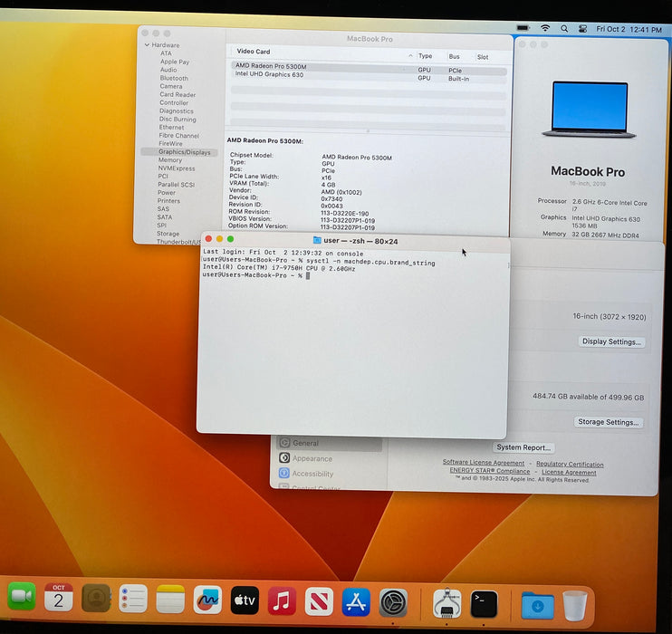Toggle sort arrow on Video Card column

pyautogui.click(x=410, y=55)
